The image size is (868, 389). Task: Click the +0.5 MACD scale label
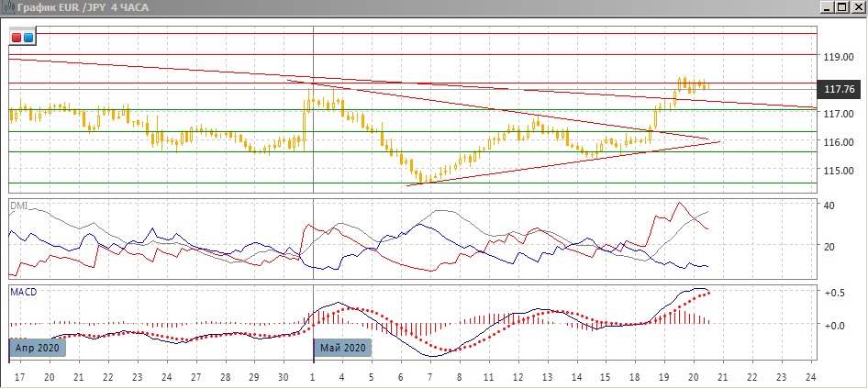[835, 294]
